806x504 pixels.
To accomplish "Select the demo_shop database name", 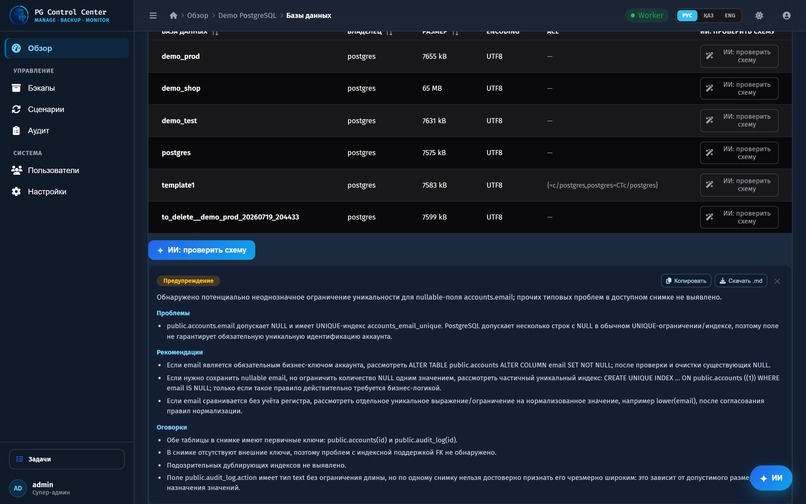I will click(x=181, y=88).
